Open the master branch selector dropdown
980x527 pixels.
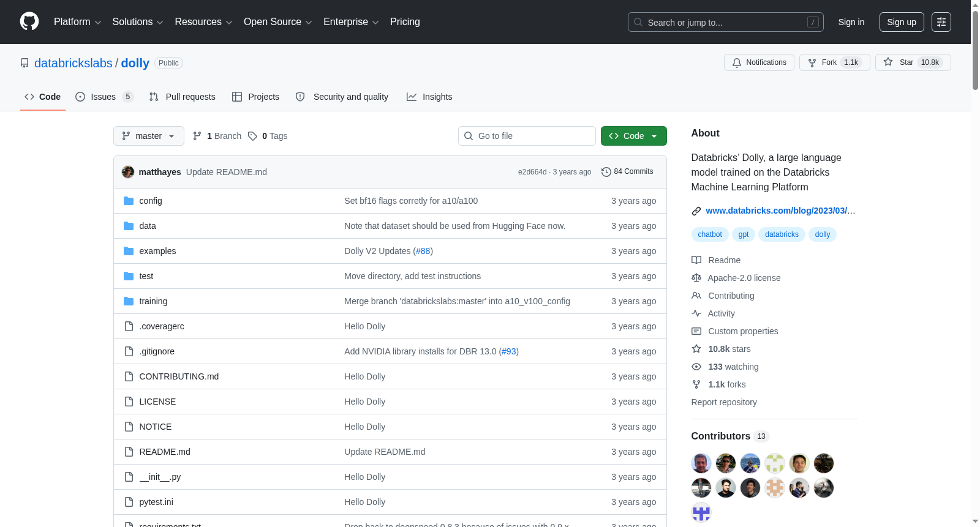coord(149,136)
